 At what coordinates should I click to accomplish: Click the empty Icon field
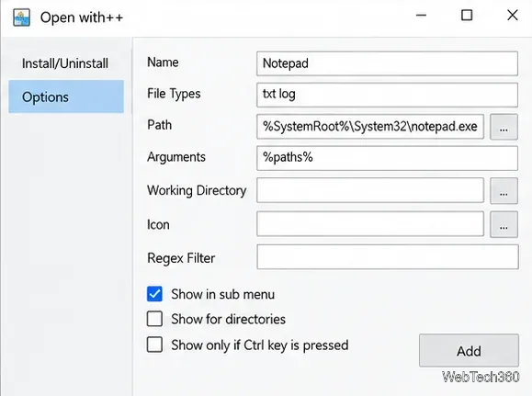370,223
